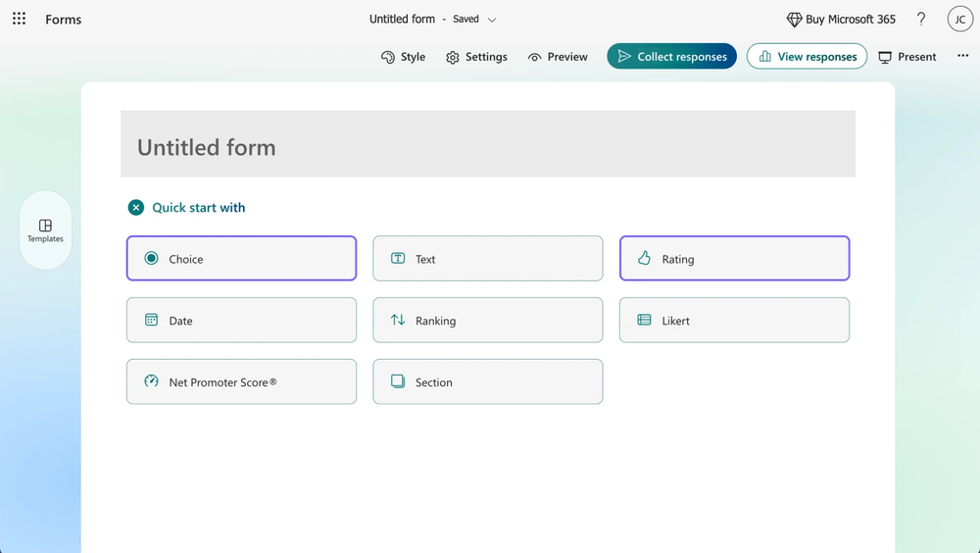Click the help question mark icon
The image size is (980, 553).
pos(921,19)
